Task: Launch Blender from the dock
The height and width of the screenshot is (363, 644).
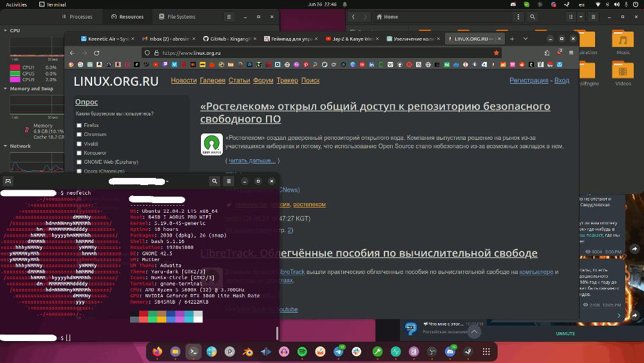Action: pos(248,351)
